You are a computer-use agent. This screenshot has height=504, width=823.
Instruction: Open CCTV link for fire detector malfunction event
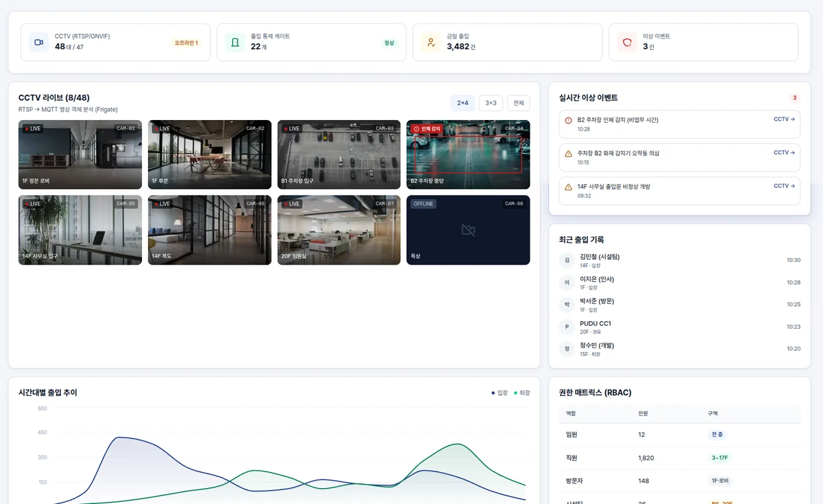coord(784,153)
